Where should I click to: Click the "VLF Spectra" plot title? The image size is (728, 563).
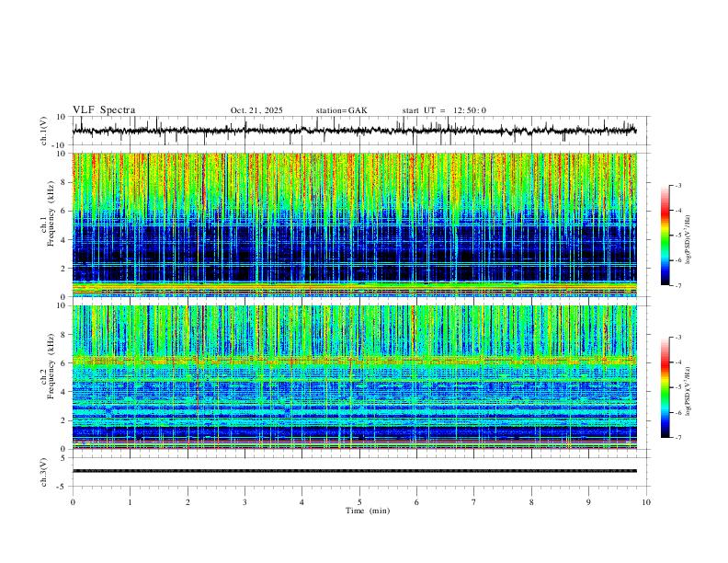click(104, 110)
